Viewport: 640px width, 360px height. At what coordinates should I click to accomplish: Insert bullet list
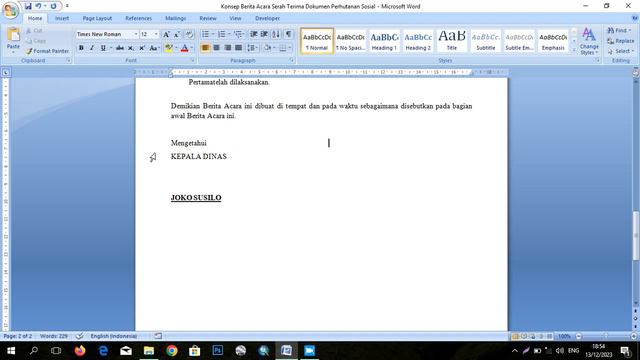205,34
